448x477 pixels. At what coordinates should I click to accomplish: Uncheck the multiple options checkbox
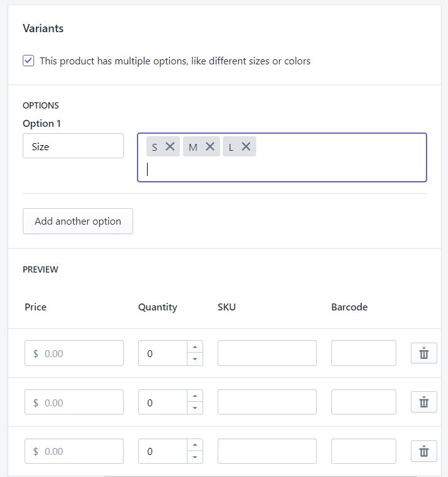[28, 61]
